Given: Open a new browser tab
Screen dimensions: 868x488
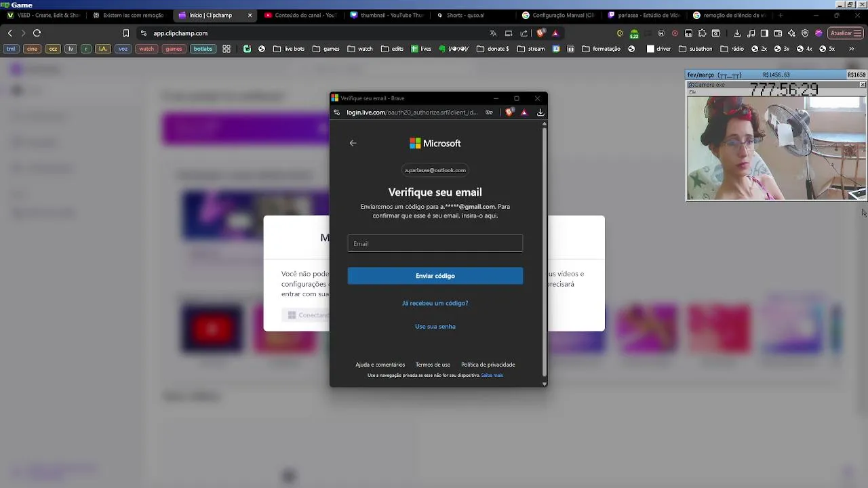Looking at the screenshot, I should (781, 15).
